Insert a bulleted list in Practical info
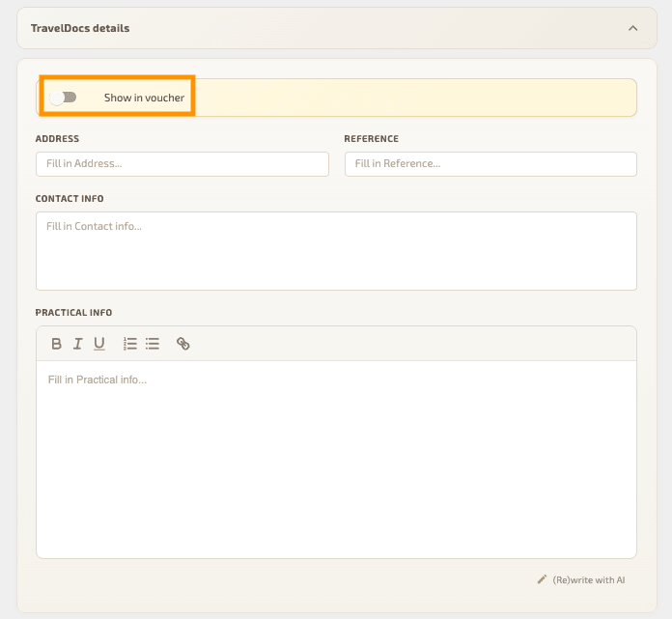Viewport: 672px width, 619px height. pyautogui.click(x=153, y=344)
